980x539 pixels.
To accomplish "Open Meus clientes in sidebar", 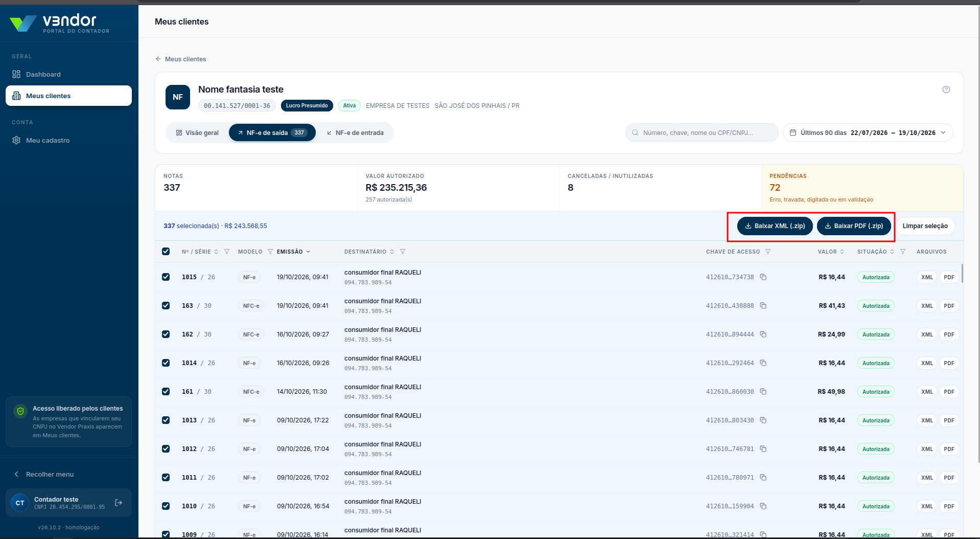I will (68, 96).
